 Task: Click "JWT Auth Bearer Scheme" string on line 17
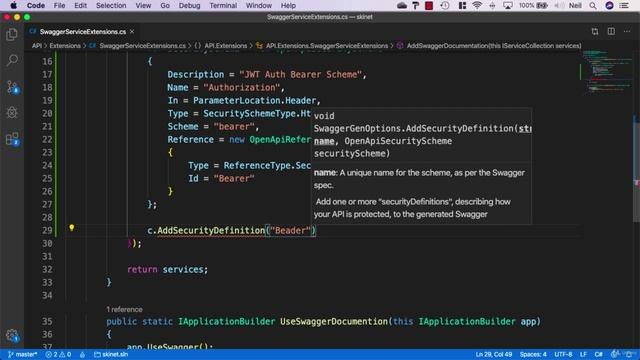[300, 74]
